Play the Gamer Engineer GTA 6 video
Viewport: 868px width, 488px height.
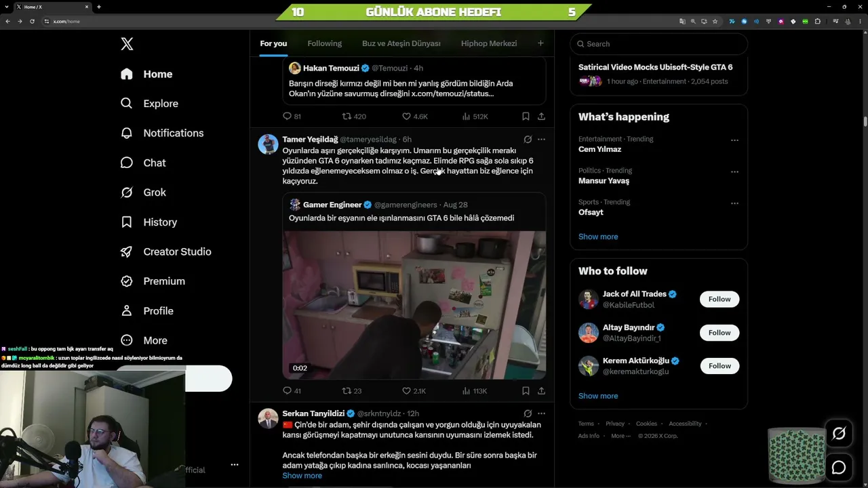(x=414, y=305)
